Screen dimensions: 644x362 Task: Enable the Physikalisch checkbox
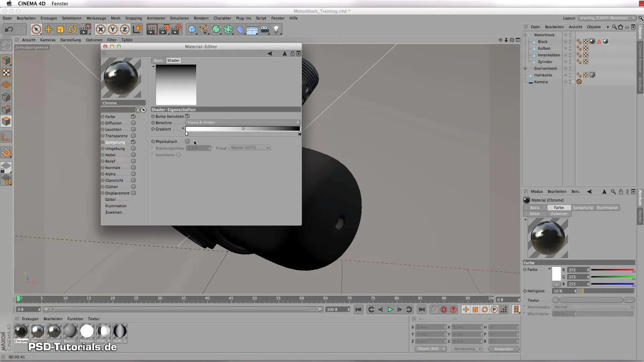pyautogui.click(x=187, y=141)
